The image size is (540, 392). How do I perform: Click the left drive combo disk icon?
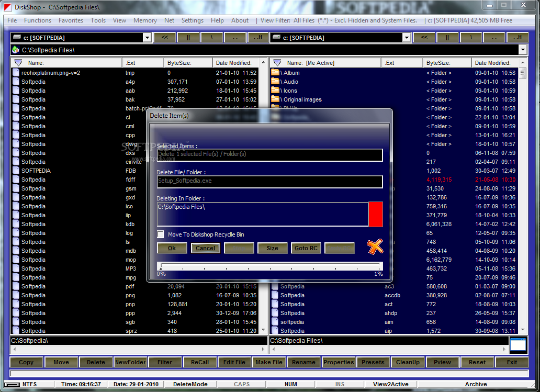(x=17, y=37)
